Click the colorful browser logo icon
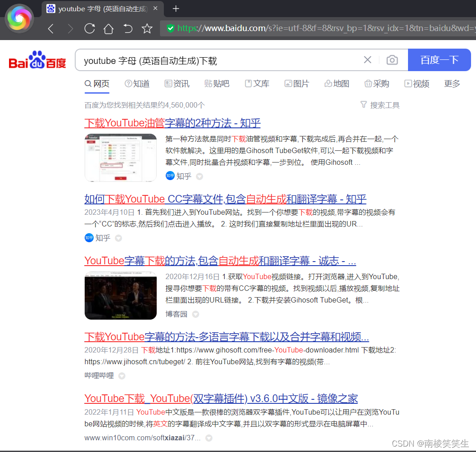This screenshot has height=452, width=476. click(x=19, y=19)
